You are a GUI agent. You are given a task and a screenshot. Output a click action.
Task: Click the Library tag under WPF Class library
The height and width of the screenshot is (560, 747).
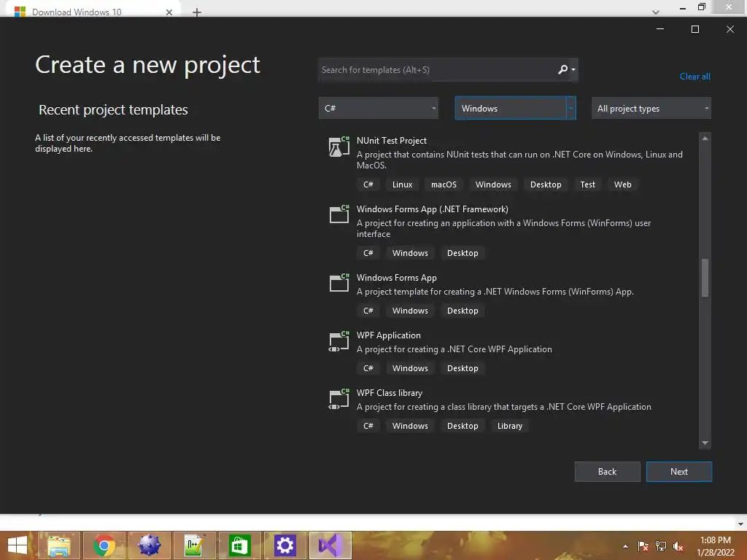pos(510,426)
